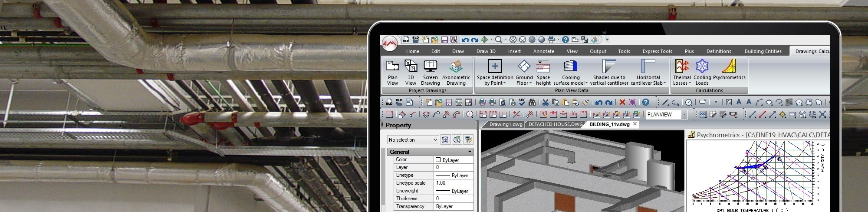This screenshot has height=212, width=868.
Task: Open the Express Tools ribbon tab
Action: pyautogui.click(x=657, y=51)
